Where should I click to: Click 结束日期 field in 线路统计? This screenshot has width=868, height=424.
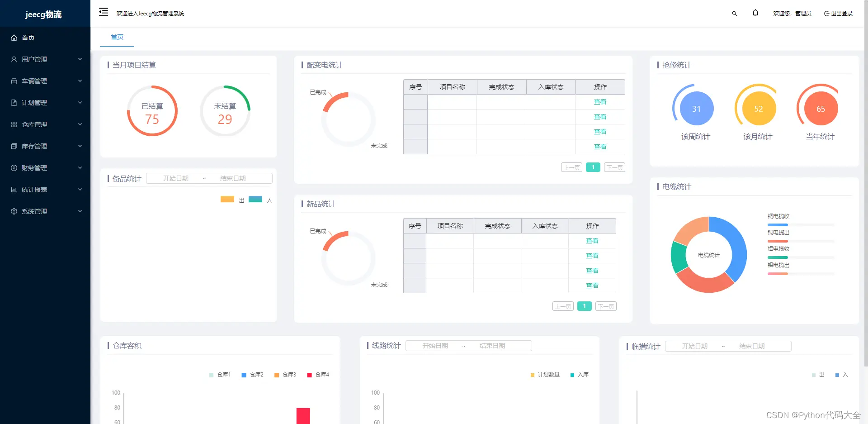point(492,346)
